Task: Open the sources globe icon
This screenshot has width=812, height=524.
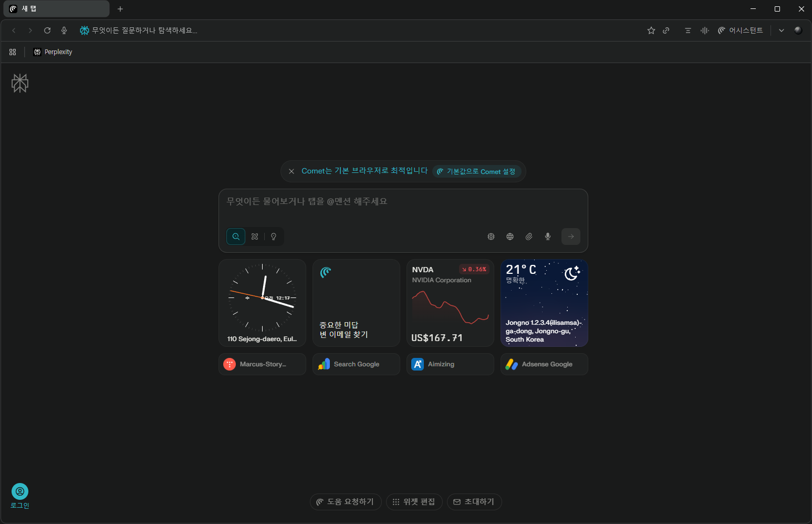Action: (510, 237)
